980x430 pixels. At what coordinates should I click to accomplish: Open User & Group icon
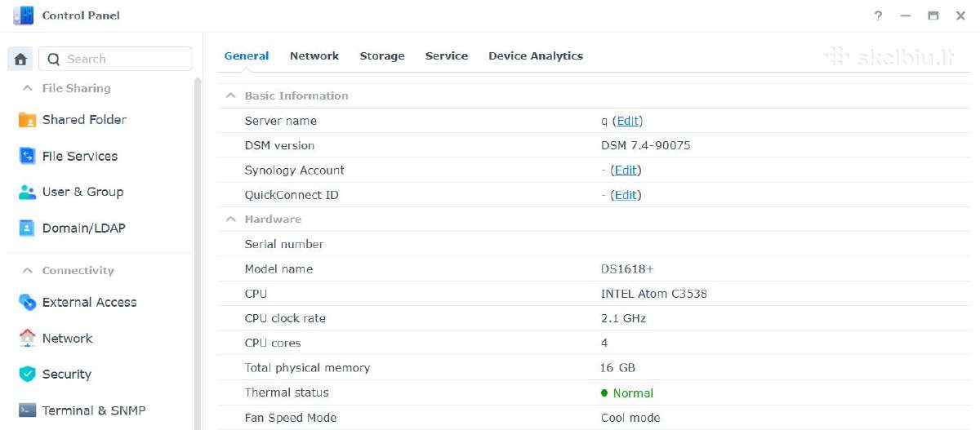click(x=27, y=192)
